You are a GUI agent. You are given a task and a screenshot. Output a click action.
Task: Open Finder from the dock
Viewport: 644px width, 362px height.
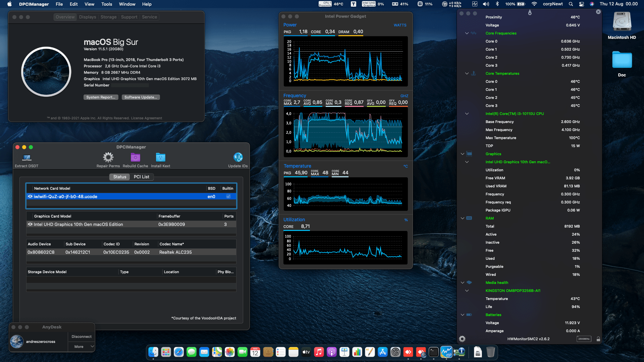[x=153, y=352]
